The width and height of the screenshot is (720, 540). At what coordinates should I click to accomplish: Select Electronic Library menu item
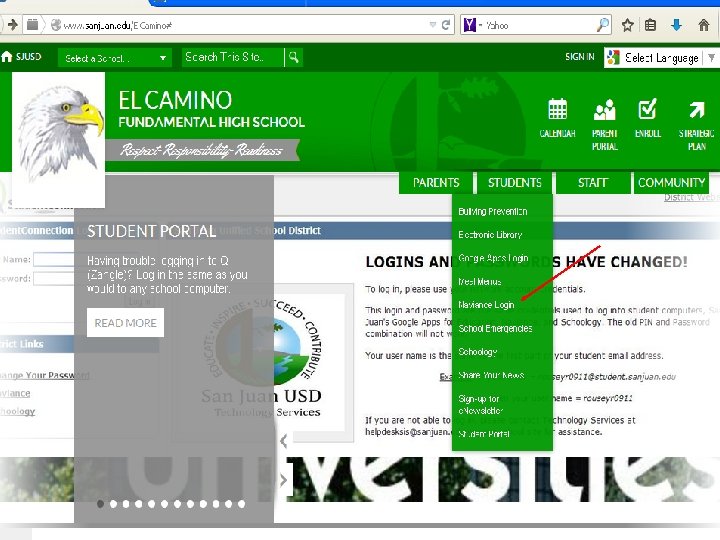click(x=490, y=235)
